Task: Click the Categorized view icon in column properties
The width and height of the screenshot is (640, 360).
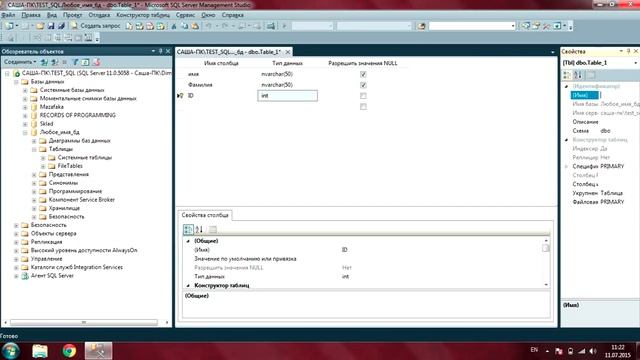Action: [188, 229]
